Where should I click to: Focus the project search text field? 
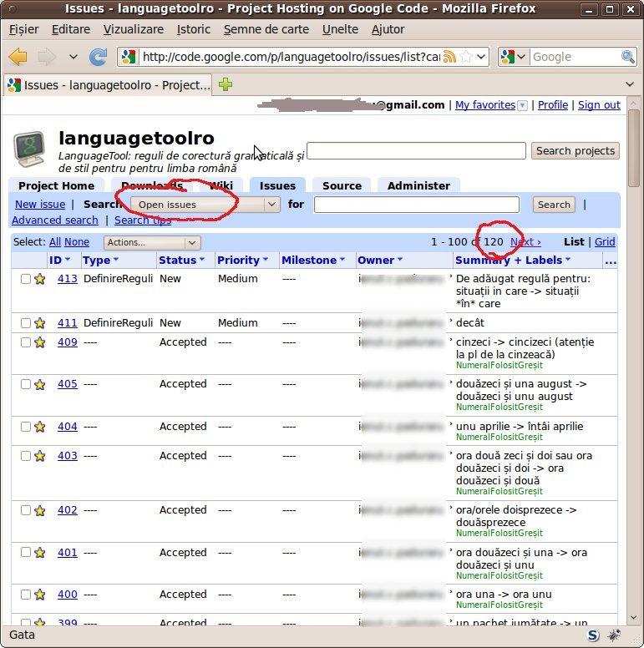click(x=416, y=151)
